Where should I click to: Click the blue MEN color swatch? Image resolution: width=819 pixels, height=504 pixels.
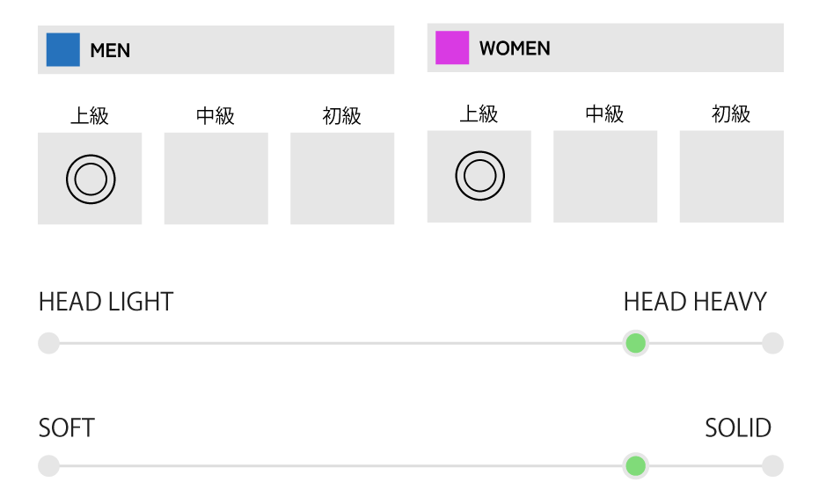(63, 50)
